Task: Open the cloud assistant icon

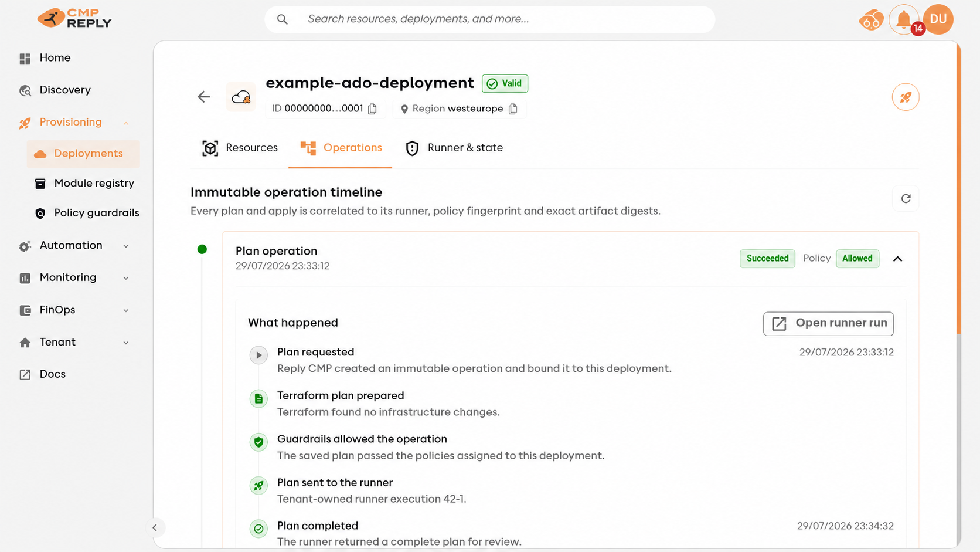Action: click(871, 20)
